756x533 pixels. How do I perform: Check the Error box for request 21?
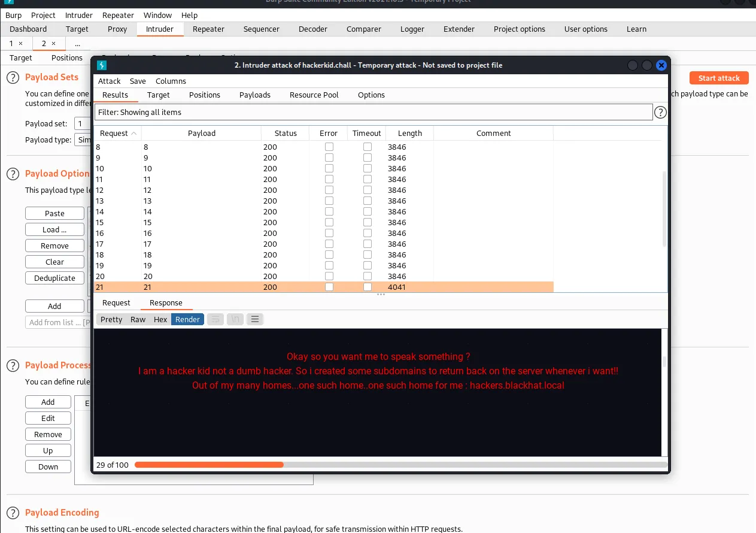pos(329,287)
